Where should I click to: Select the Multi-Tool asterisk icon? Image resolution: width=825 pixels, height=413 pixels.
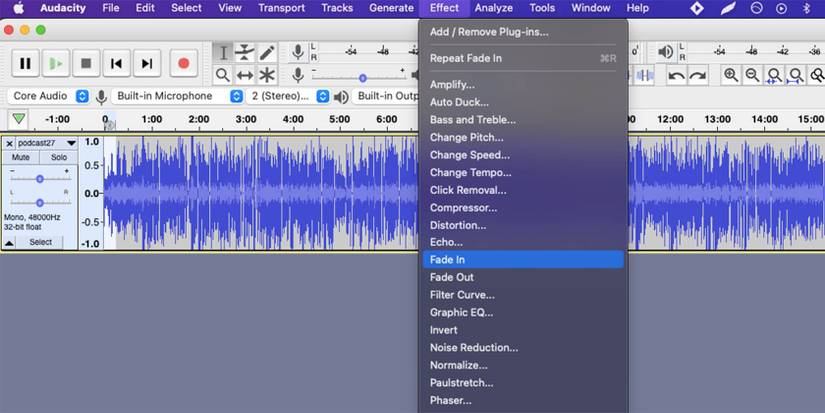[267, 75]
